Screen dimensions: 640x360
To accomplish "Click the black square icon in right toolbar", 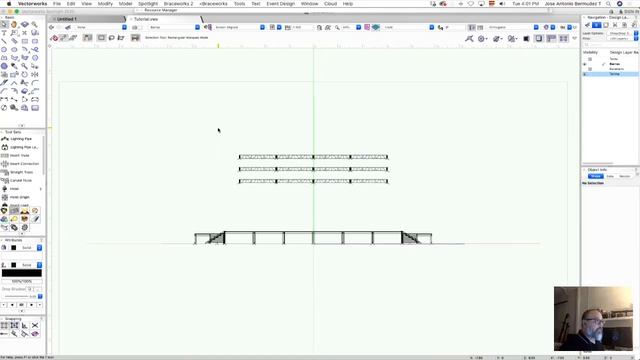I will (526, 39).
